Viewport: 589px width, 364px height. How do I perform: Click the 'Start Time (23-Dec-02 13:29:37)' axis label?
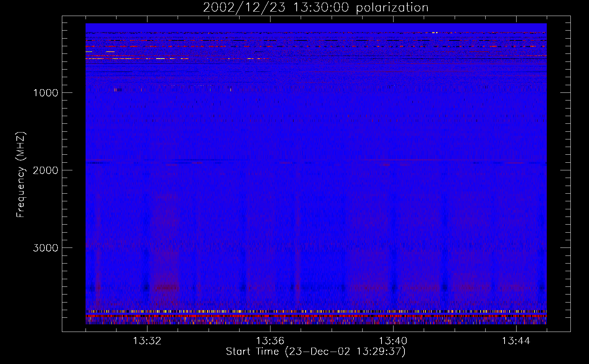(x=316, y=351)
